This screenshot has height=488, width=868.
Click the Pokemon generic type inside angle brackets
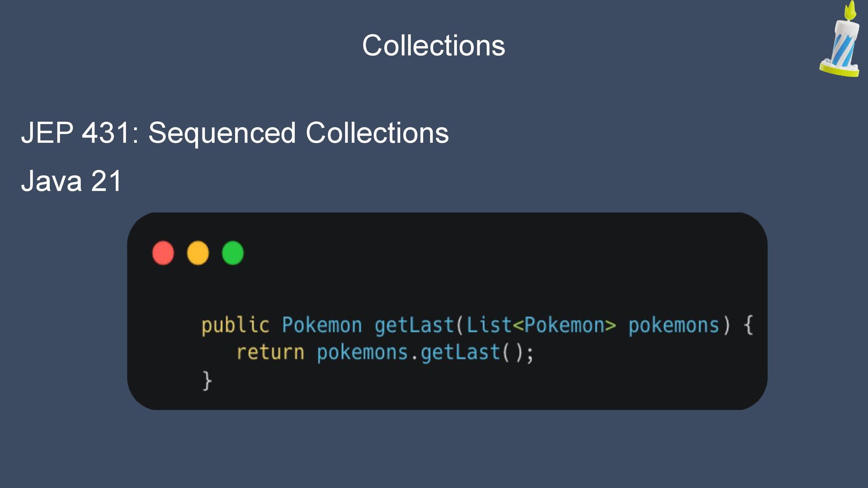(x=564, y=325)
